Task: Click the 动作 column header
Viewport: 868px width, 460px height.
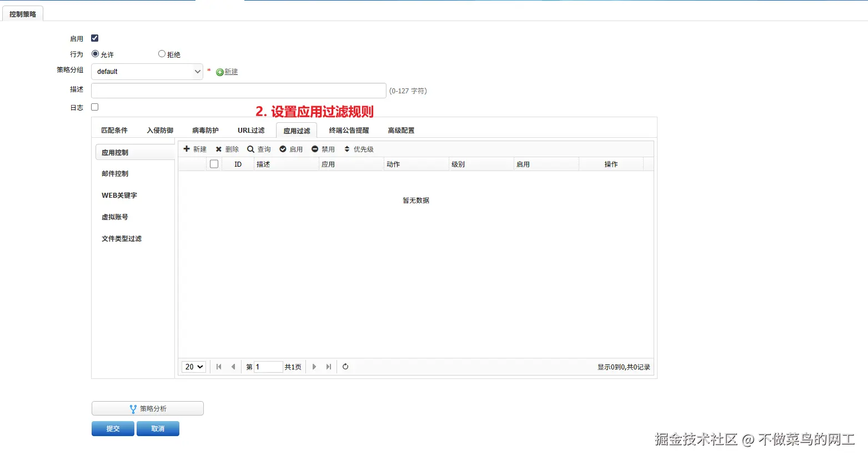Action: pos(416,164)
